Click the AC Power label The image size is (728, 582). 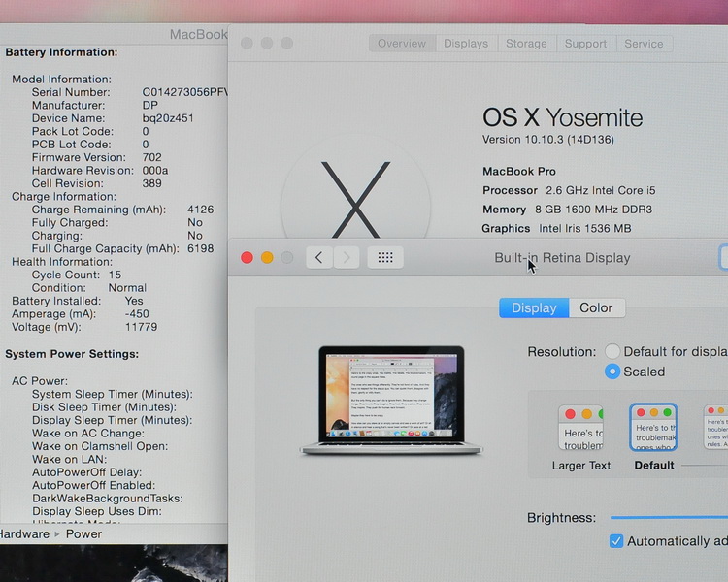tap(40, 381)
